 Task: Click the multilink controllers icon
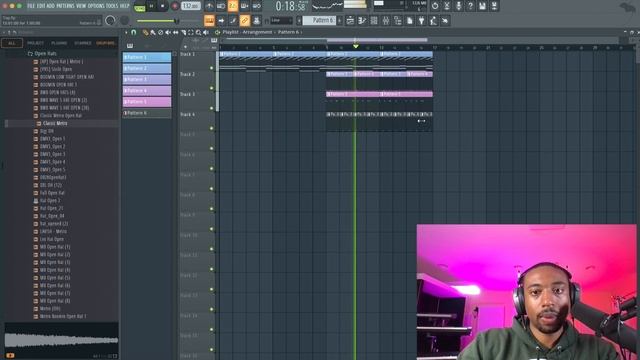tap(256, 20)
